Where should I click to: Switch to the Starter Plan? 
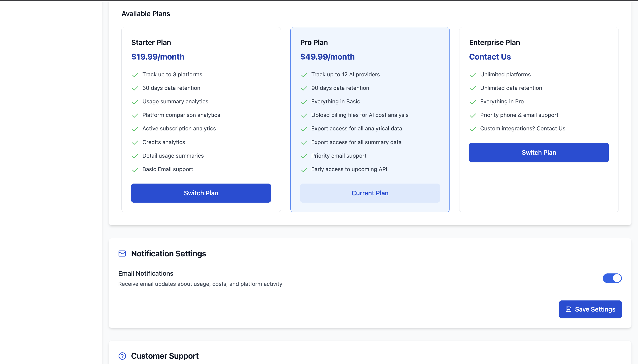point(201,193)
